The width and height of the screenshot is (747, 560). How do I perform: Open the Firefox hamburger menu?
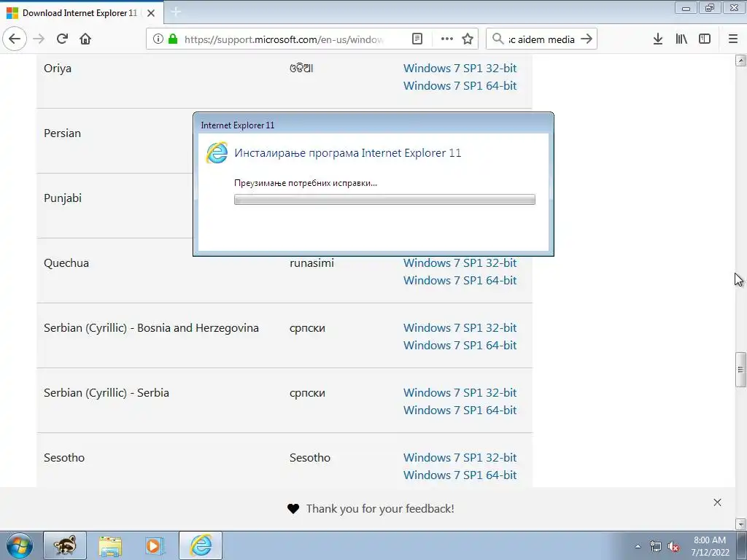733,39
